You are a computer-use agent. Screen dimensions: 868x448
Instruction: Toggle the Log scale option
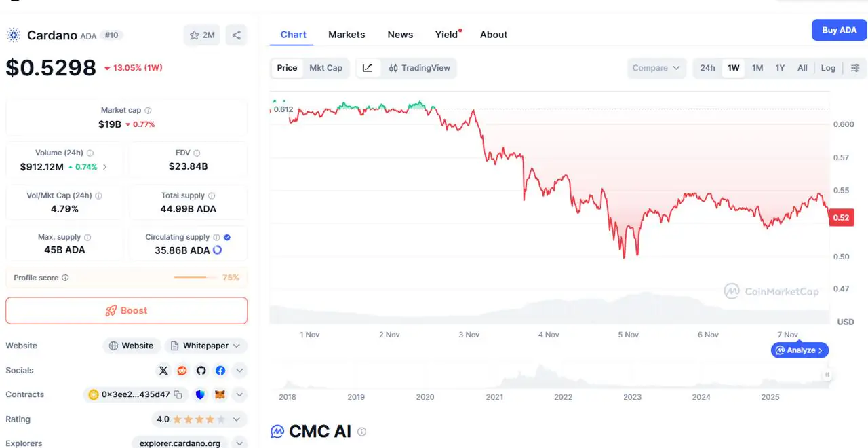828,68
